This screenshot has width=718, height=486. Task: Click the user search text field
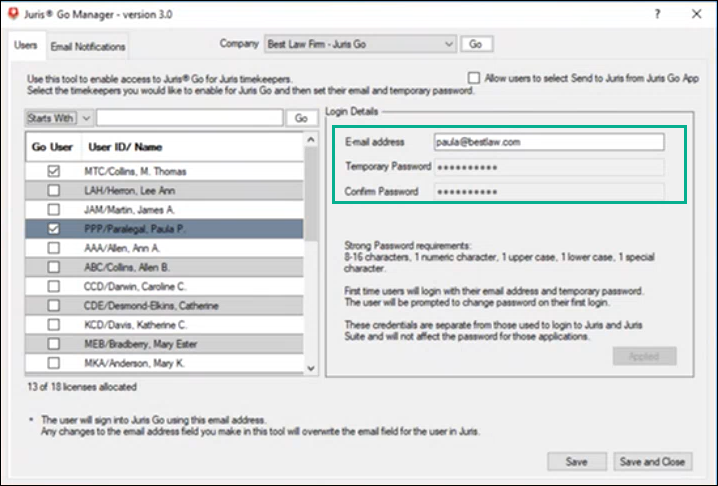190,118
